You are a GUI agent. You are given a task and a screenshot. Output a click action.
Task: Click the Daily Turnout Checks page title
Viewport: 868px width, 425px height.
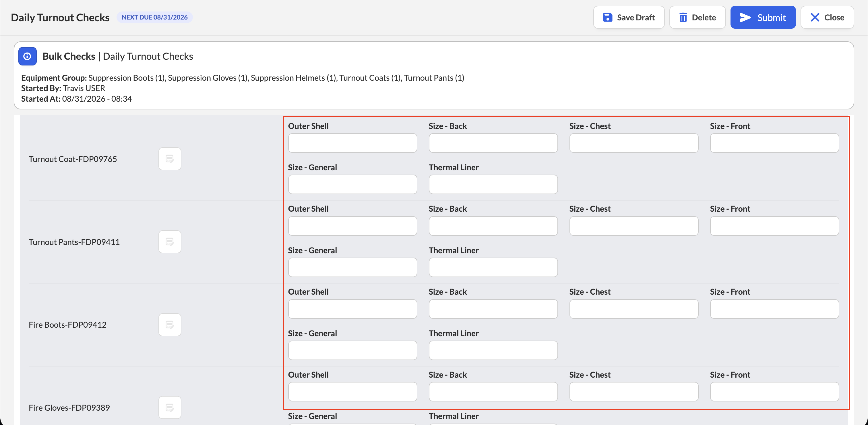coord(60,18)
